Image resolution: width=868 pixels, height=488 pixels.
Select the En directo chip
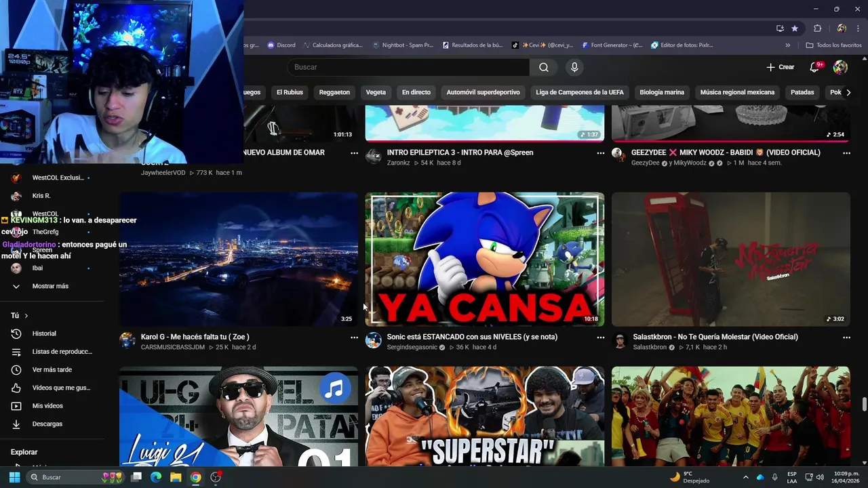coord(416,92)
